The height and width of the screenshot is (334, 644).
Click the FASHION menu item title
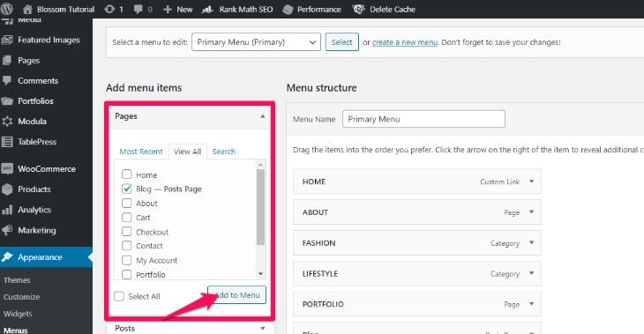coord(318,243)
